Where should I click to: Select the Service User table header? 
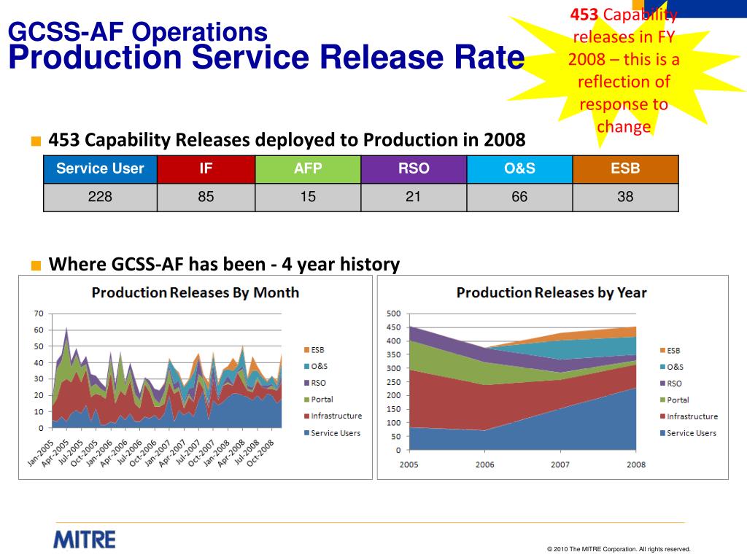pyautogui.click(x=100, y=169)
